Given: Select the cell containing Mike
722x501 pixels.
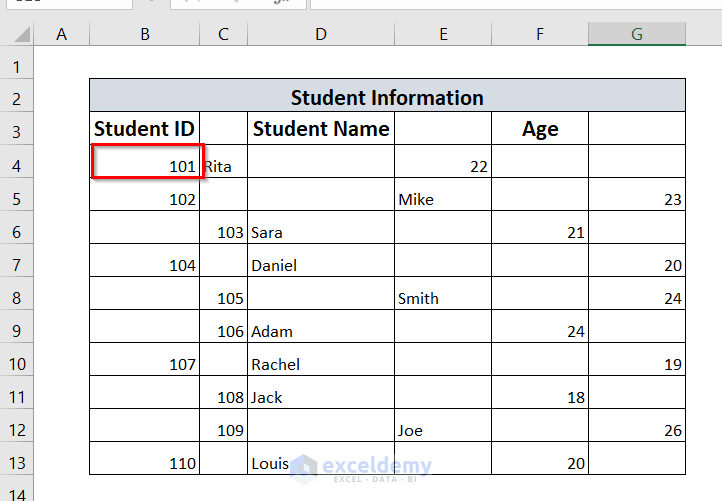Looking at the screenshot, I should [x=443, y=195].
